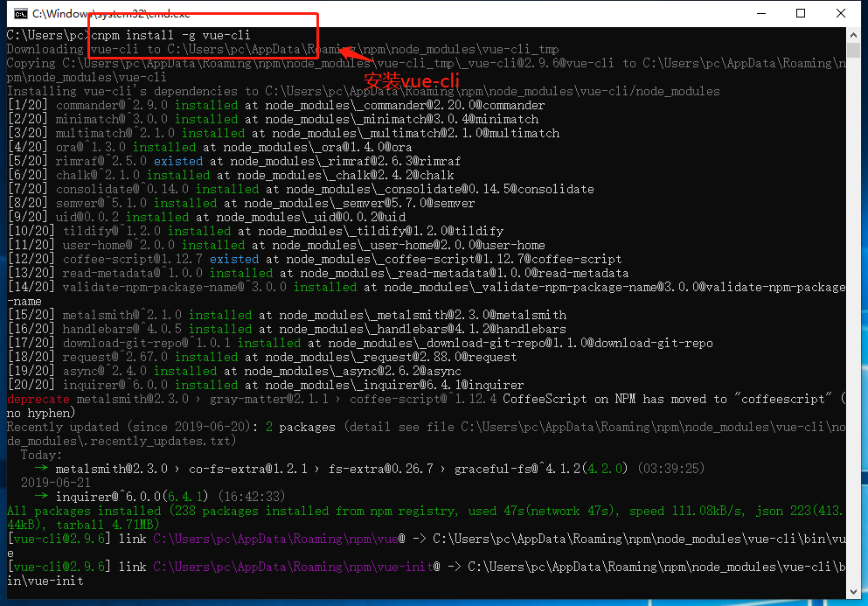Click the '2019-06-21' date line

pos(56,483)
